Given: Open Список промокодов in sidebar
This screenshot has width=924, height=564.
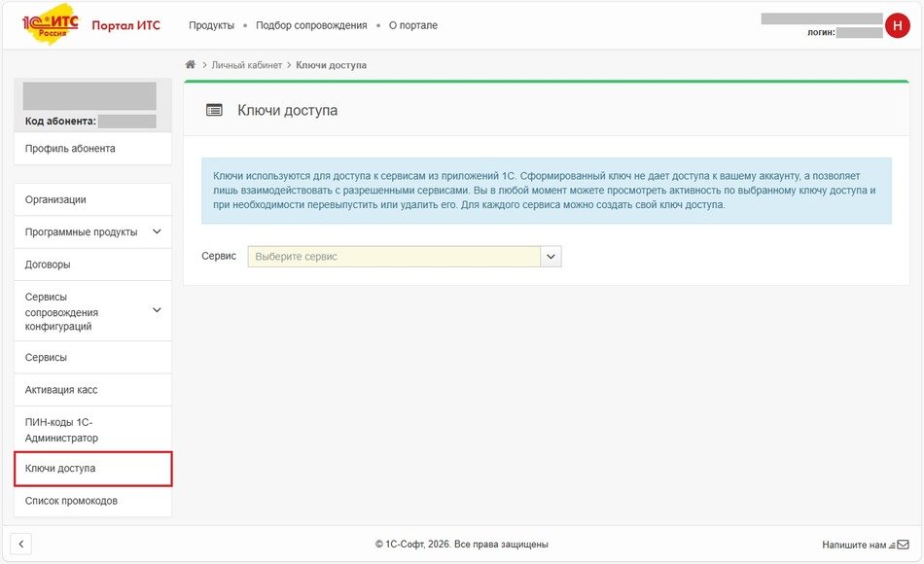Looking at the screenshot, I should coord(71,501).
